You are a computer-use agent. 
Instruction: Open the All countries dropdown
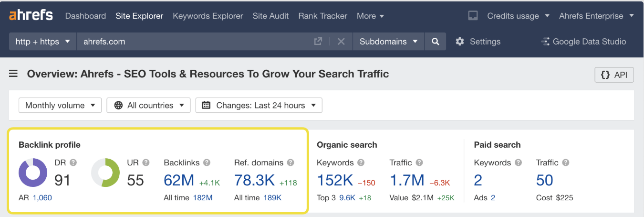pyautogui.click(x=148, y=105)
